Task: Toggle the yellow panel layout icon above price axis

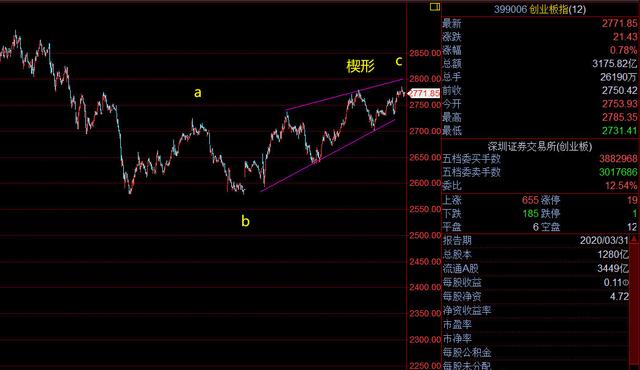Action: pyautogui.click(x=435, y=7)
